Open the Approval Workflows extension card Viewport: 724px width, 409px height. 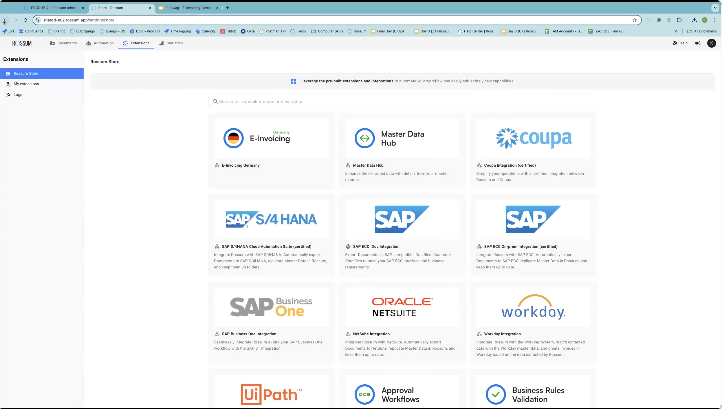pyautogui.click(x=402, y=389)
